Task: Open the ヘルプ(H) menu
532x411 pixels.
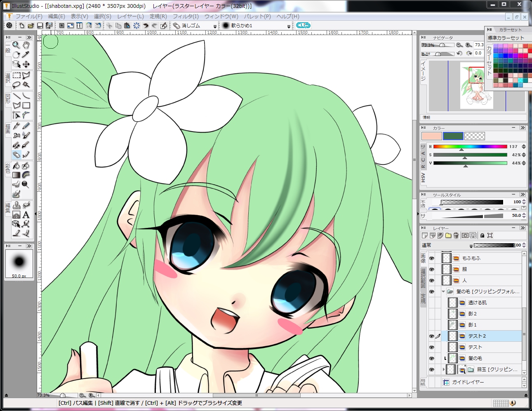Action: pyautogui.click(x=288, y=16)
